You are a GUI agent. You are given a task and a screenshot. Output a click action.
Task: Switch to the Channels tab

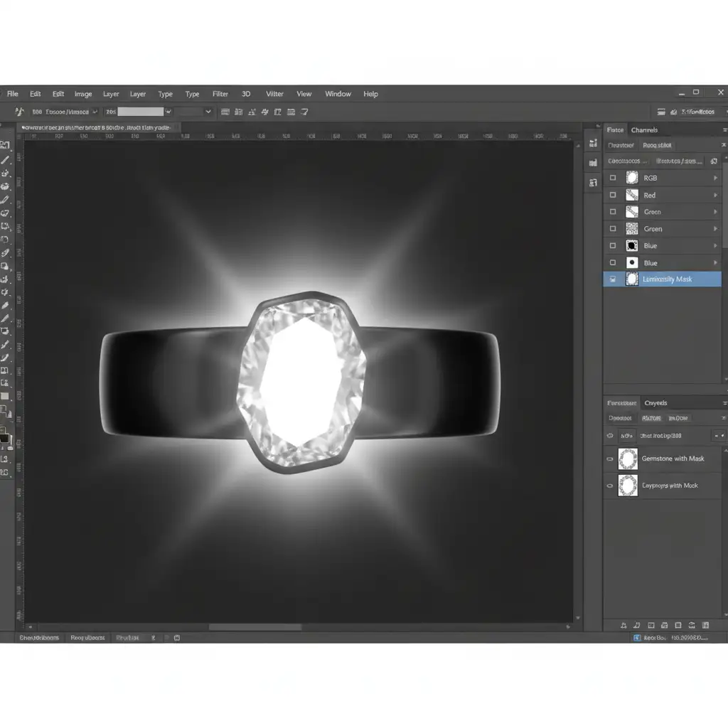coord(644,130)
